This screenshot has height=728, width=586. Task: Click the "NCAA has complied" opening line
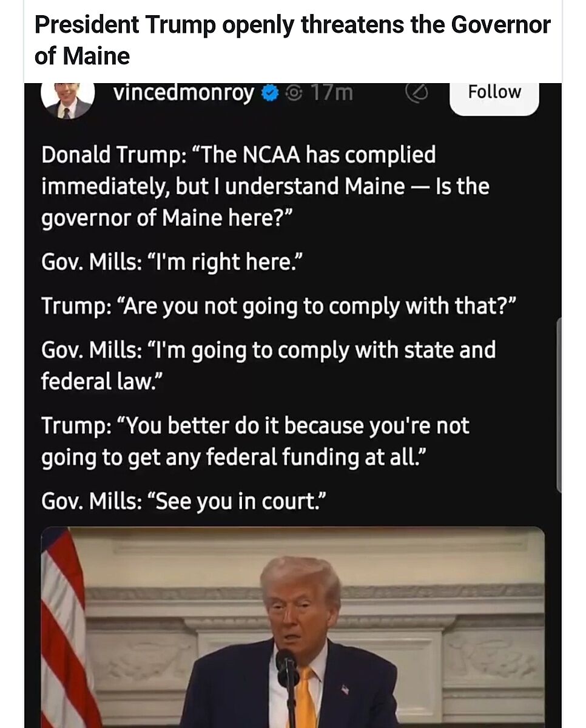[238, 155]
